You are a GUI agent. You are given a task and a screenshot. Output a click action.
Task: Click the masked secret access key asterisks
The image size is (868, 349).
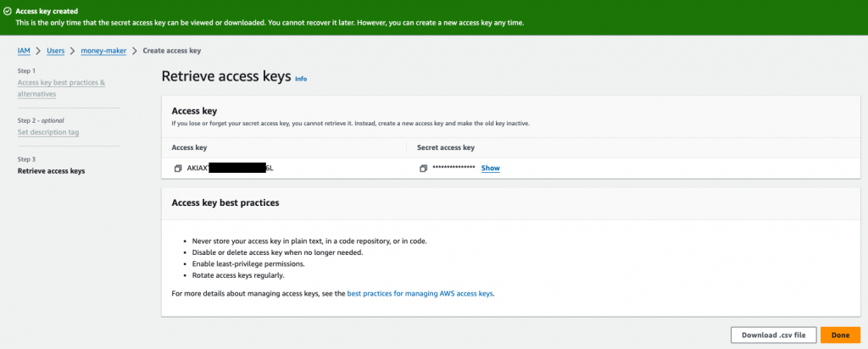click(x=453, y=169)
